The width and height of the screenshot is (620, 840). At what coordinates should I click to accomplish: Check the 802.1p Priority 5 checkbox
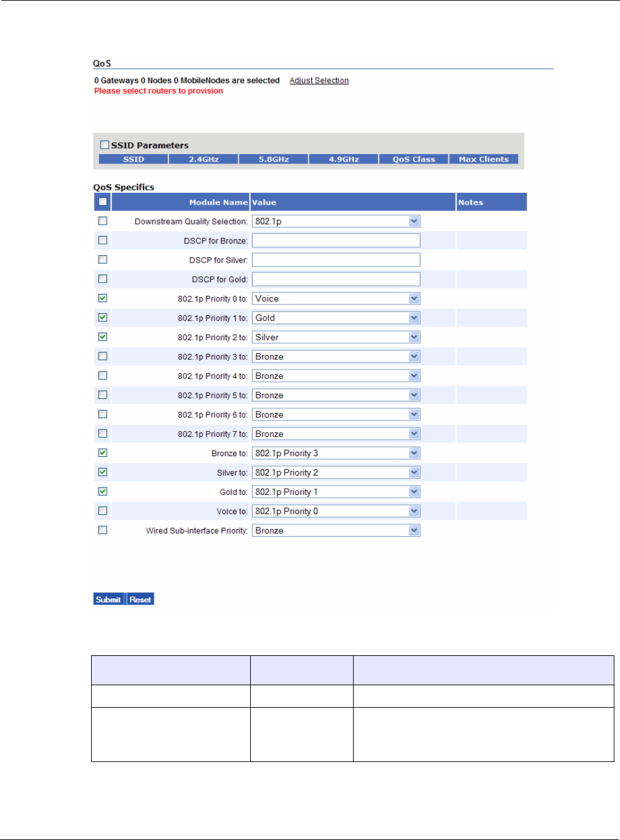[102, 395]
